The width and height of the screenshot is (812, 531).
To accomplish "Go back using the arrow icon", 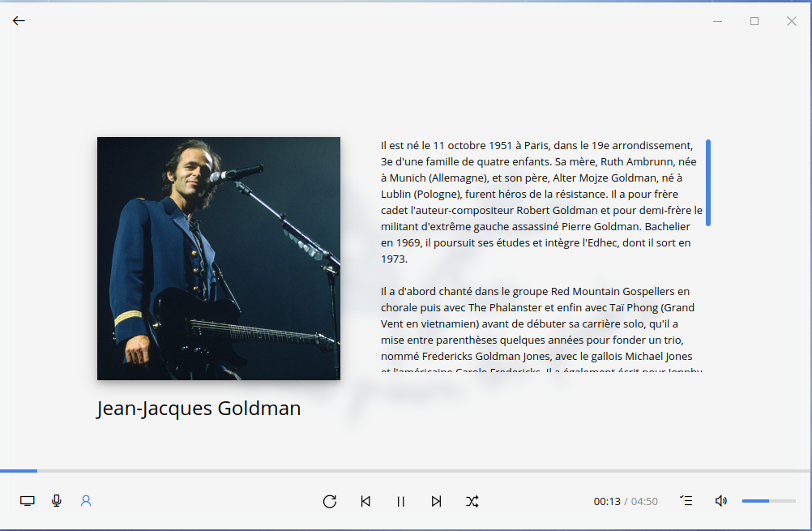I will 19,21.
